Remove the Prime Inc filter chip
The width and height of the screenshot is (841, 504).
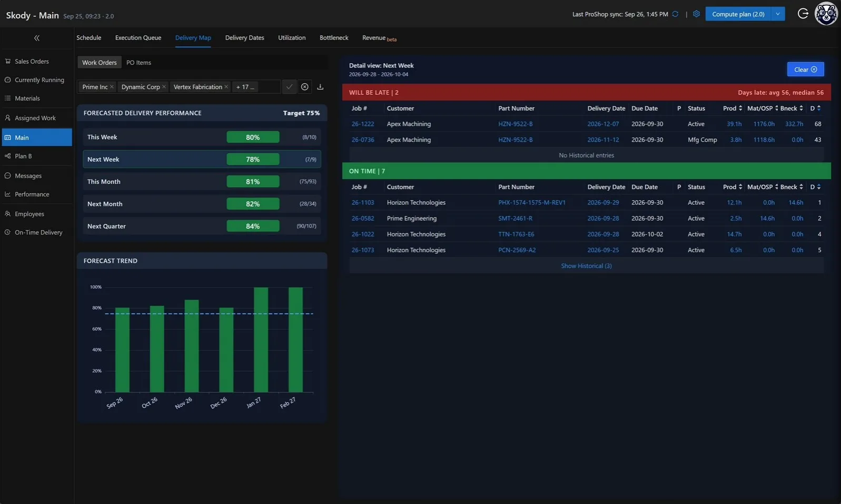[x=112, y=87]
